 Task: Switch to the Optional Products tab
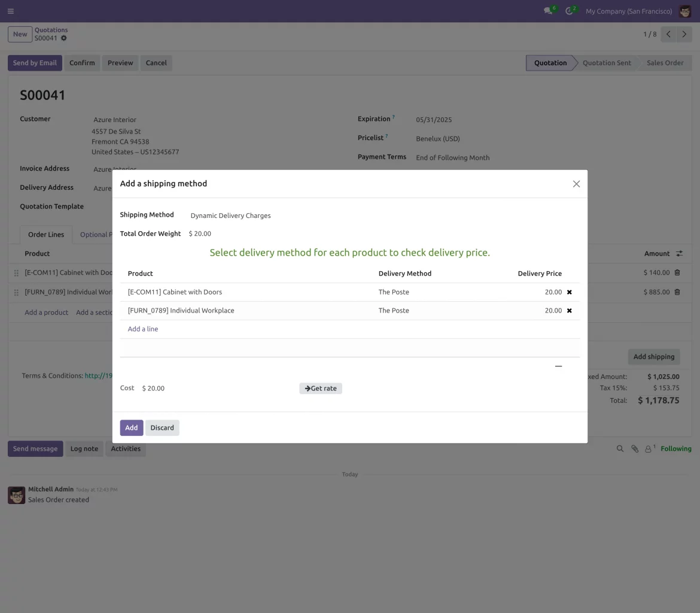coord(96,234)
